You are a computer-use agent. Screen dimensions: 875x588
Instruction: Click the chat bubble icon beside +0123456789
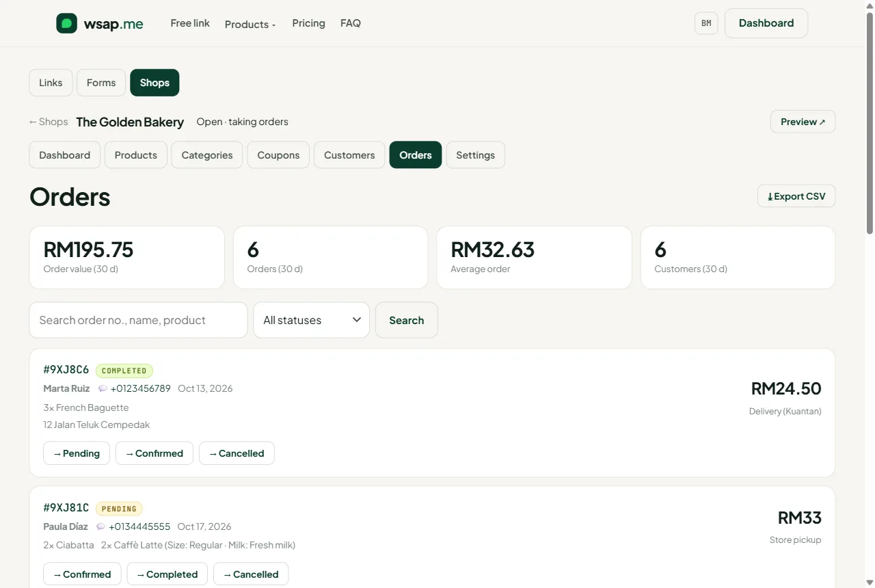[103, 388]
